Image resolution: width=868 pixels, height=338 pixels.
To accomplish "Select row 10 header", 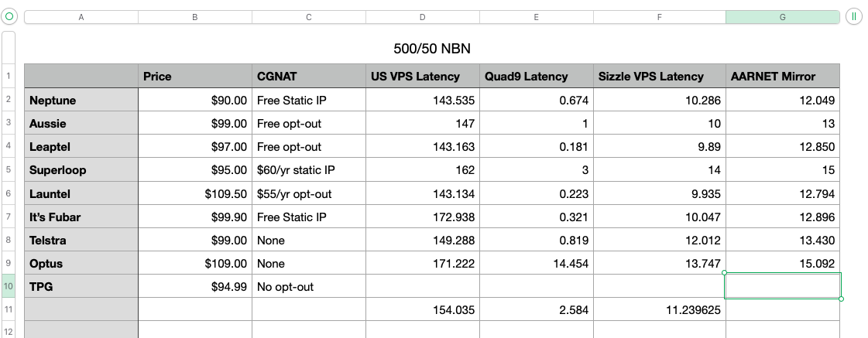I will 9,286.
